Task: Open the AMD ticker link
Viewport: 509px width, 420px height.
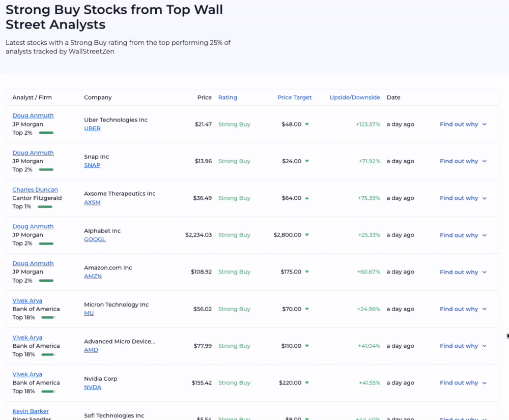Action: click(x=91, y=350)
